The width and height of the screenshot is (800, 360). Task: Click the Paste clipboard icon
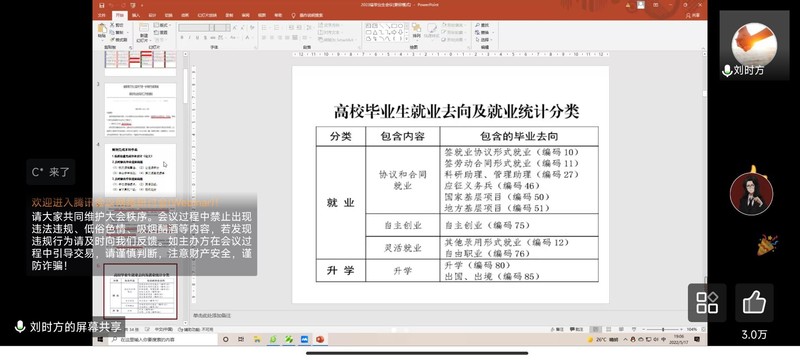click(102, 32)
